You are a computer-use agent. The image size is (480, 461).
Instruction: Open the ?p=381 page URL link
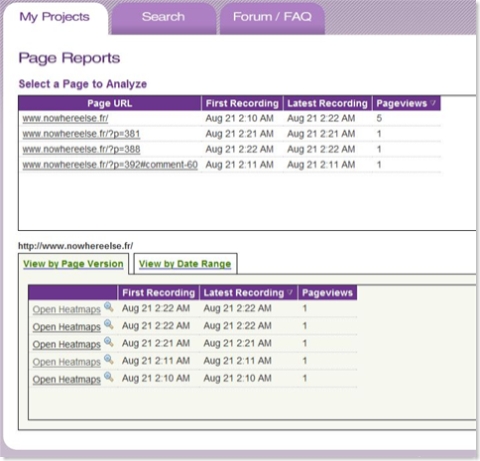click(x=81, y=134)
